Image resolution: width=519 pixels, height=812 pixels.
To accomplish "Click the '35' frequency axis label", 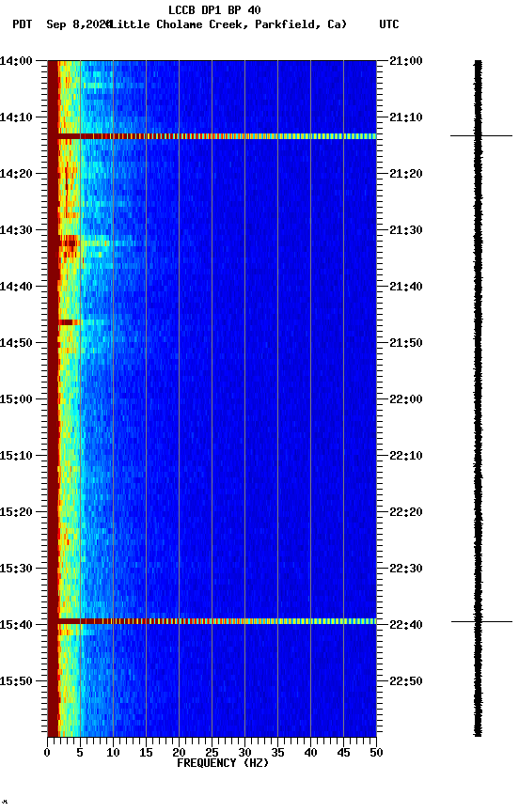I will [x=277, y=753].
